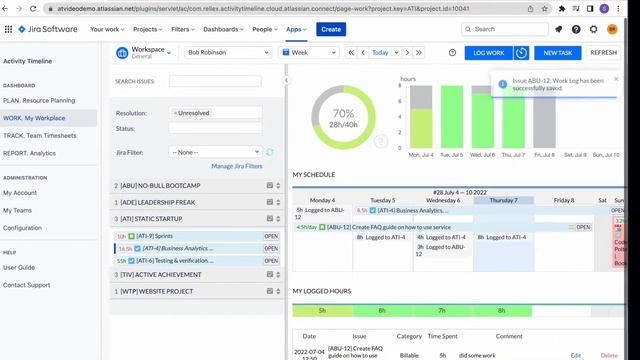Collapse the ATI STATIC STARTUP project group
Screen dimensions: 640x360
point(197,219)
